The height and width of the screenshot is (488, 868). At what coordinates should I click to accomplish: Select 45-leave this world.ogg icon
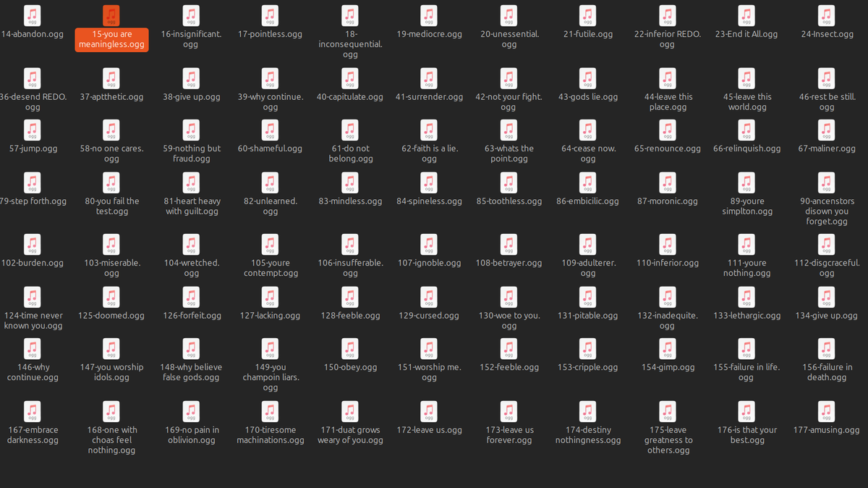tap(747, 77)
